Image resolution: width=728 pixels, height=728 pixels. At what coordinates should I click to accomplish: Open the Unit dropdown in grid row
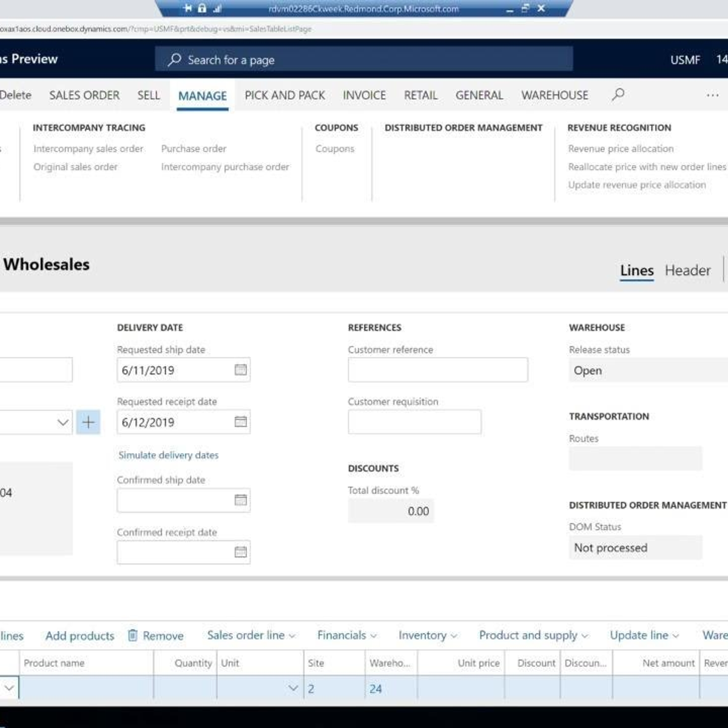point(293,689)
